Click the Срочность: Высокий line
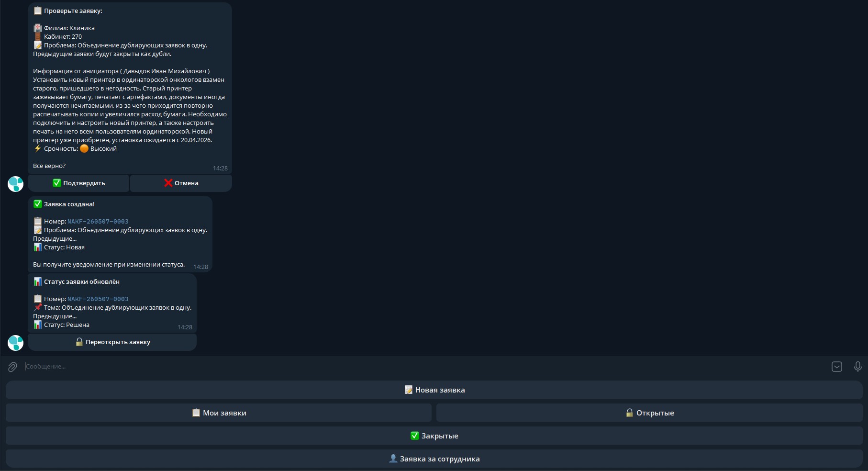The width and height of the screenshot is (868, 471). [x=75, y=149]
